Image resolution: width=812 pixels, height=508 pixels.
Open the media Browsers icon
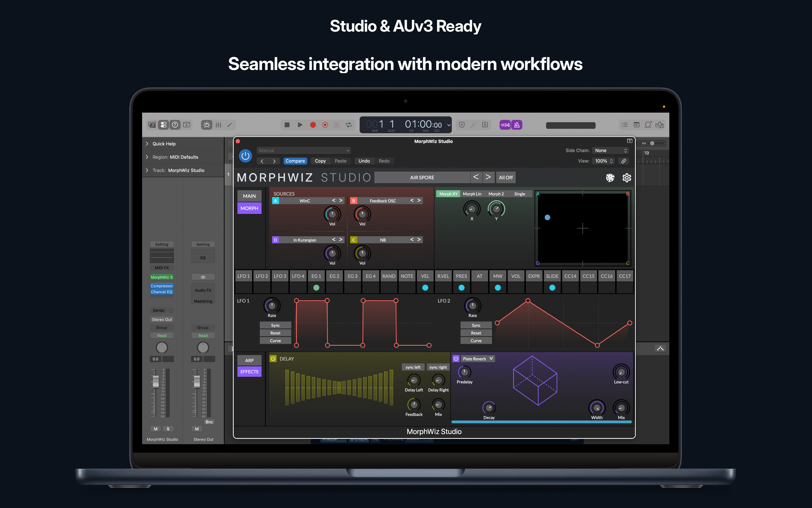[x=660, y=125]
